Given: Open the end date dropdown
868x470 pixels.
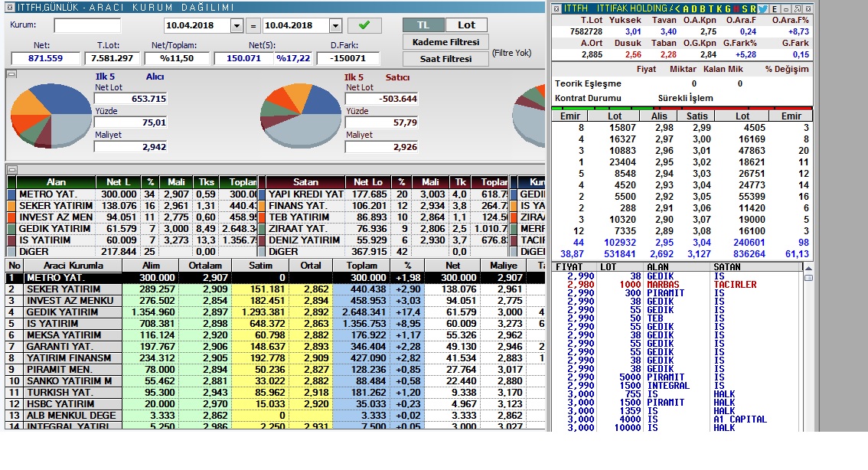Looking at the screenshot, I should (x=335, y=25).
